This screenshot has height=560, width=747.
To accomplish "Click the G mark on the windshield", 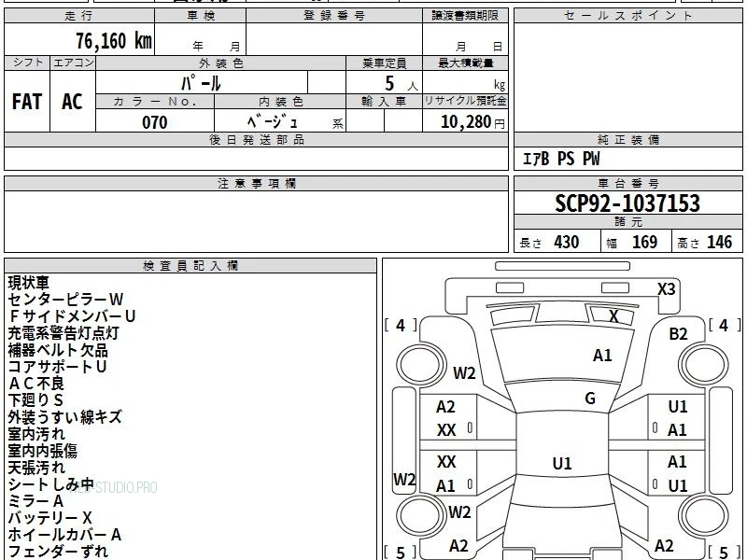I will [x=590, y=399].
